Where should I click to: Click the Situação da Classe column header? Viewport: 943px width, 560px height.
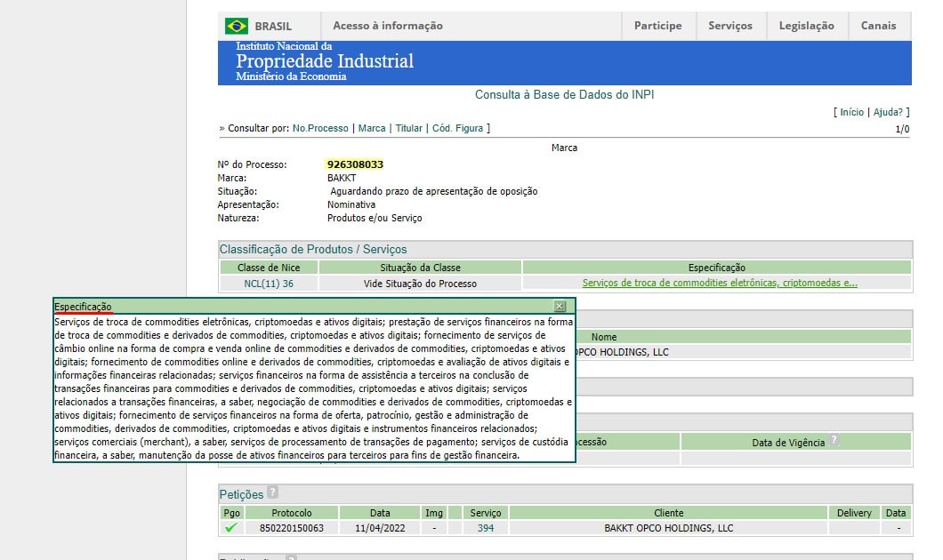point(421,268)
